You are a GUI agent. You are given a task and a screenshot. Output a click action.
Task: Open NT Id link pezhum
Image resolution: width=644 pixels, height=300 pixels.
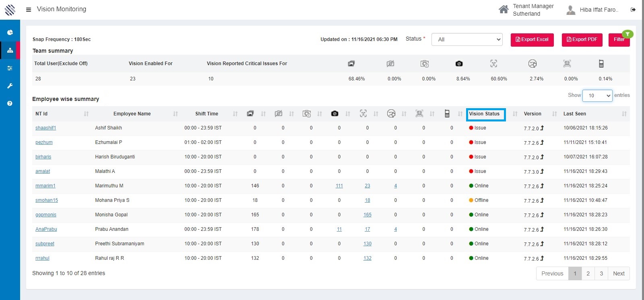click(44, 142)
